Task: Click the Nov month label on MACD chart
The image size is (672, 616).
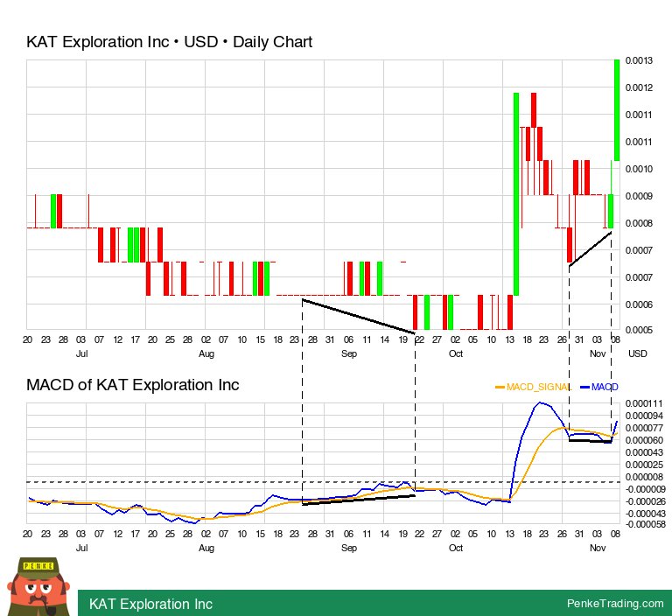Action: [598, 548]
